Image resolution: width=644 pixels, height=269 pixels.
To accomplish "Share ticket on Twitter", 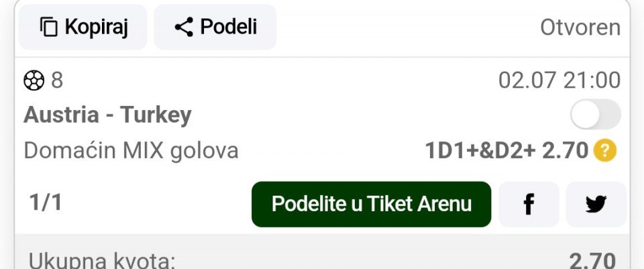I will [596, 205].
